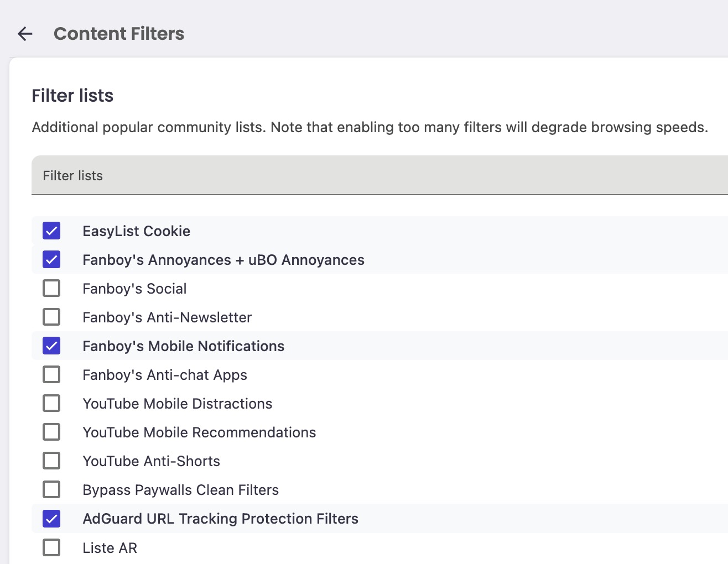This screenshot has height=564, width=728.
Task: Check the YouTube Anti-Shorts checkbox
Action: point(51,461)
